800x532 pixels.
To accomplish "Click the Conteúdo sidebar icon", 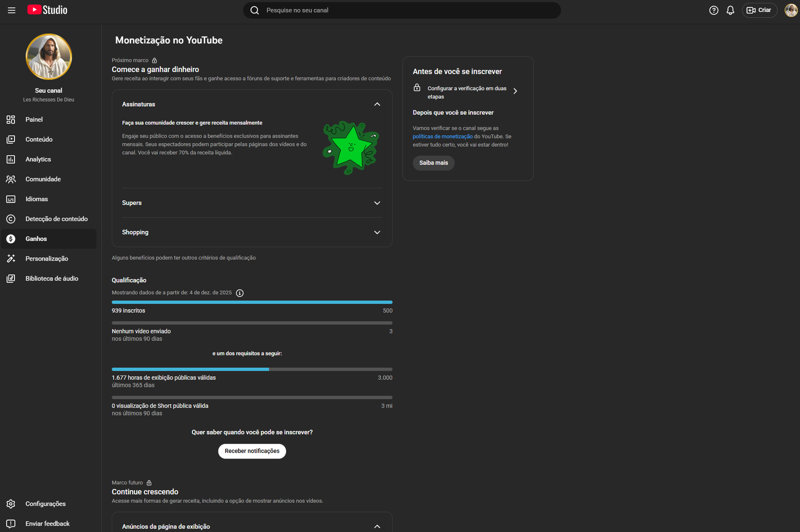I will click(x=11, y=139).
